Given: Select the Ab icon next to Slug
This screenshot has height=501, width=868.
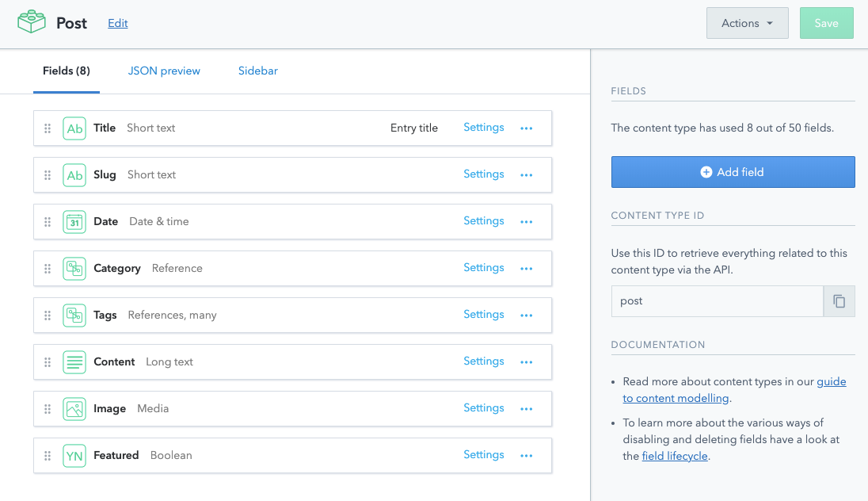Looking at the screenshot, I should coord(74,174).
